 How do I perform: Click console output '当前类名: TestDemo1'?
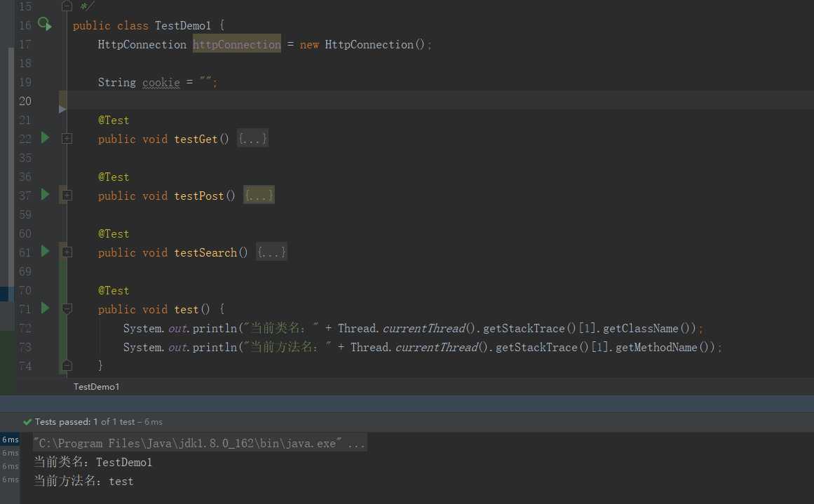tap(93, 462)
